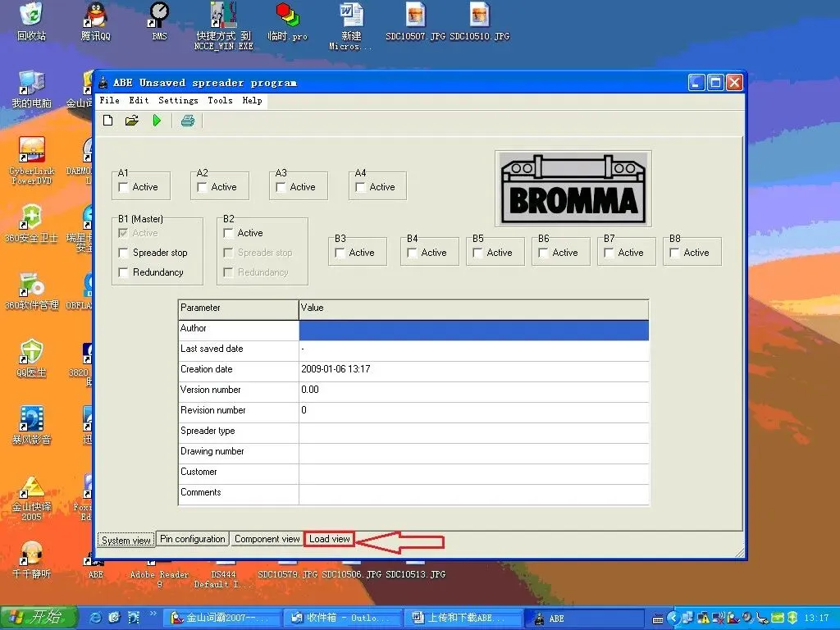The image size is (840, 630).
Task: Click Internet Explorer quick launch icon
Action: [x=95, y=619]
